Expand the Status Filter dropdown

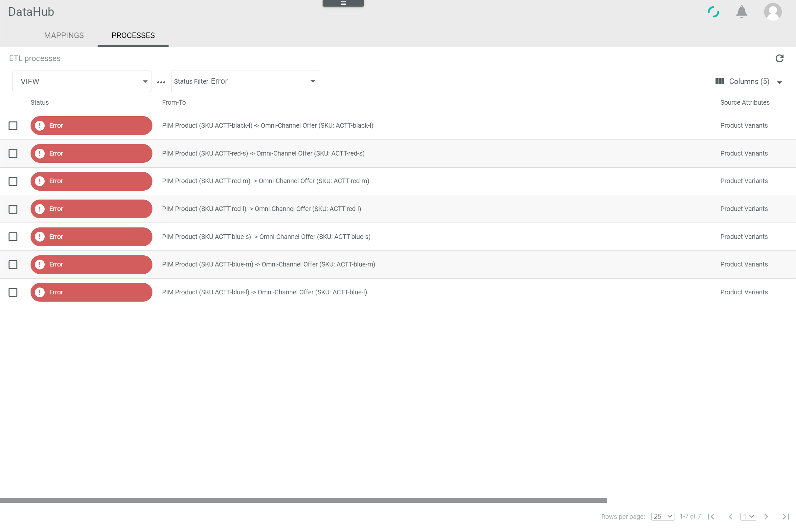pyautogui.click(x=311, y=81)
